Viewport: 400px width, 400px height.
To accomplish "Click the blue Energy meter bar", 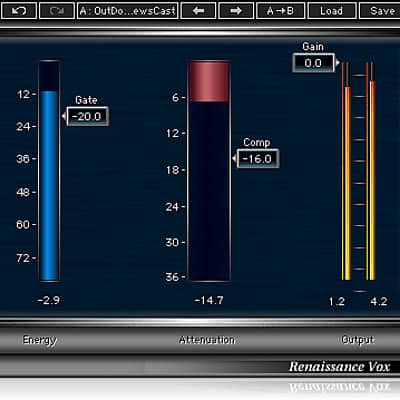I will click(x=49, y=185).
